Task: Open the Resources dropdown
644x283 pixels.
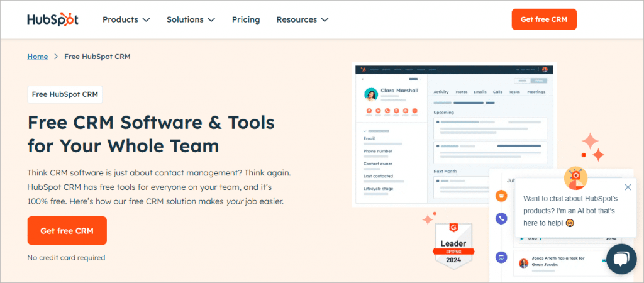Action: click(303, 19)
